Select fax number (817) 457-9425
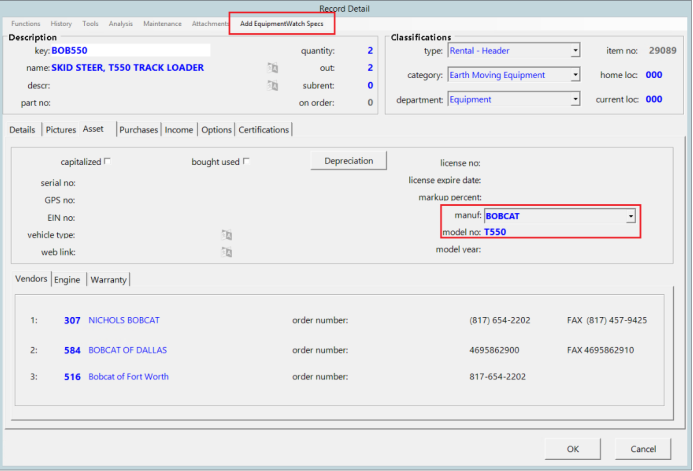The width and height of the screenshot is (693, 471). click(x=616, y=320)
